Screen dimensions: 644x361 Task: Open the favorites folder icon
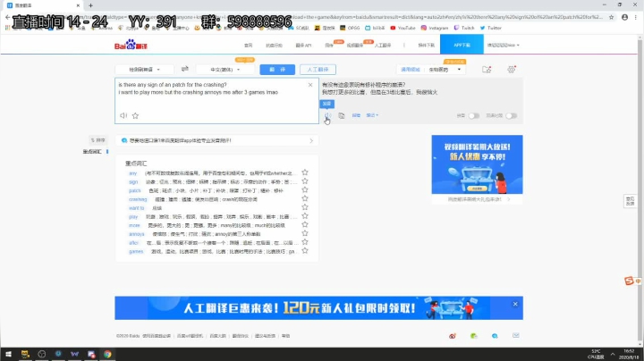[487, 70]
